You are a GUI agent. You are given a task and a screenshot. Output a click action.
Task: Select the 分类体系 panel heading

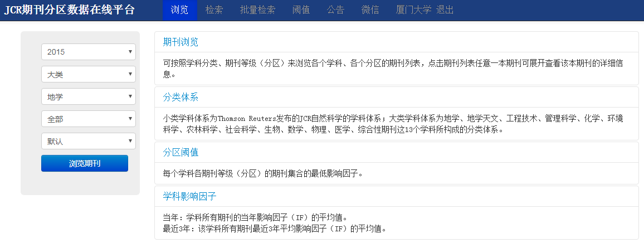(x=180, y=97)
